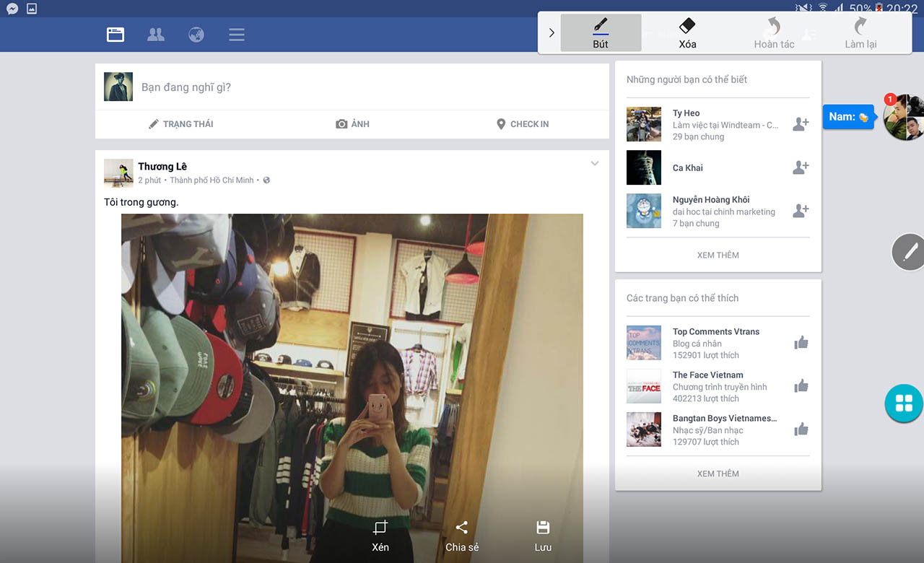Viewport: 924px width, 563px height.
Task: Add Ca Khai as a friend
Action: tap(801, 167)
